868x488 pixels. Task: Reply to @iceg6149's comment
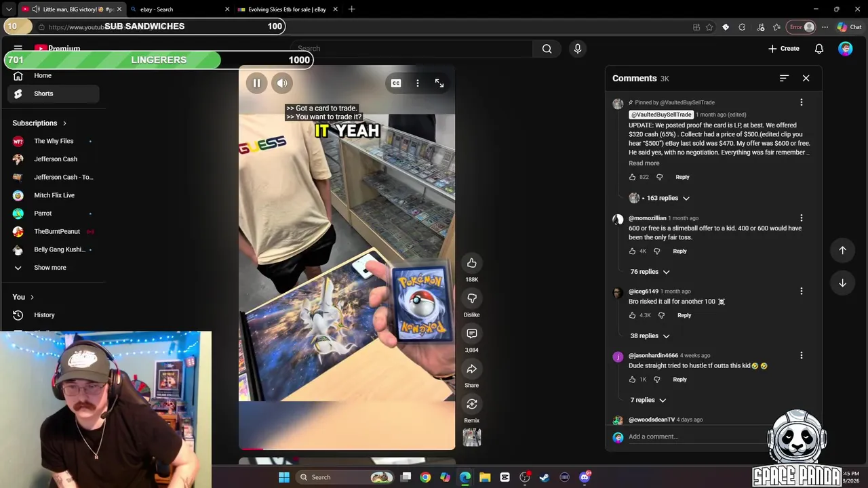(x=684, y=315)
